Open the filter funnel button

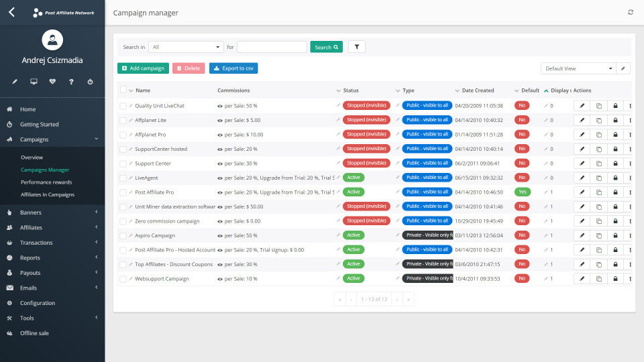click(x=357, y=47)
